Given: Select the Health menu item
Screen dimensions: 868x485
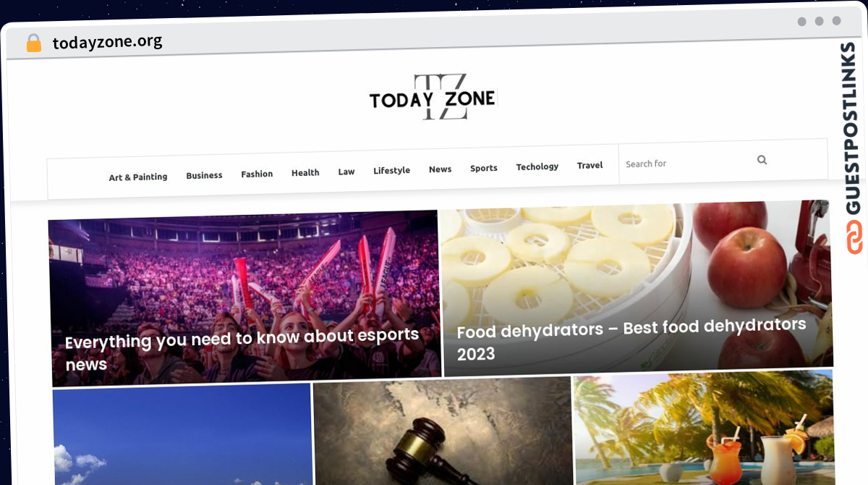Looking at the screenshot, I should tap(305, 172).
